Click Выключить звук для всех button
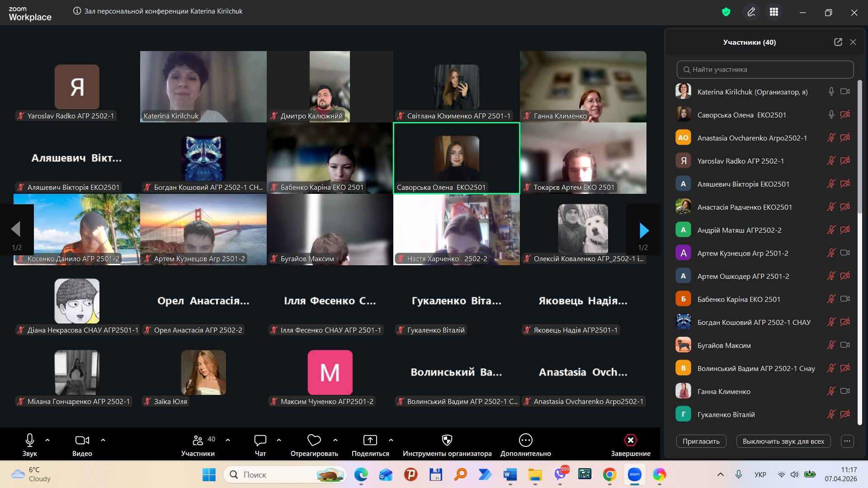 [x=783, y=441]
